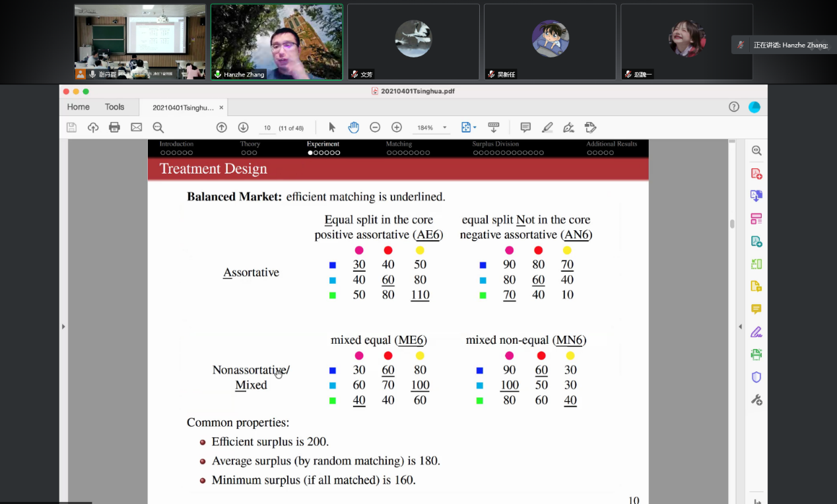Expand the left navigation pane arrow

pyautogui.click(x=63, y=327)
